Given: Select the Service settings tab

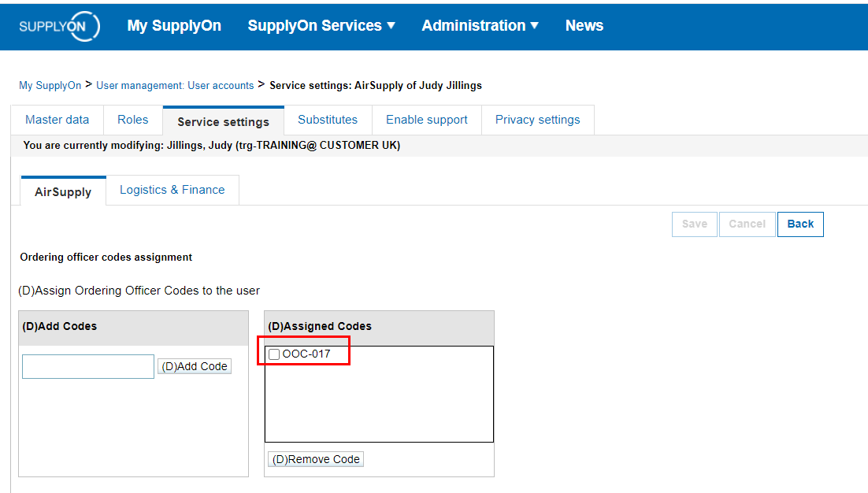Looking at the screenshot, I should pyautogui.click(x=223, y=121).
